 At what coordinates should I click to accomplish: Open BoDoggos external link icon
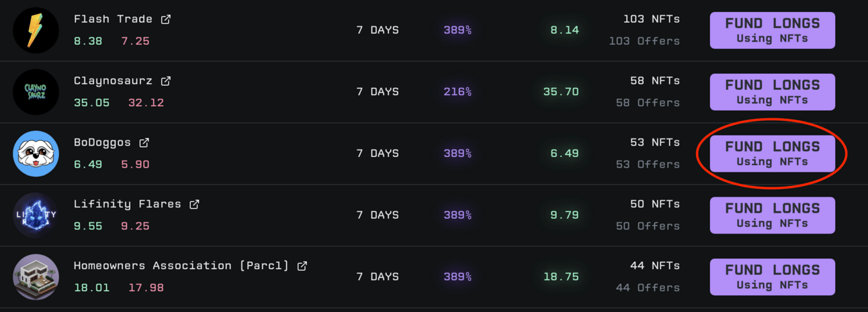pos(144,143)
